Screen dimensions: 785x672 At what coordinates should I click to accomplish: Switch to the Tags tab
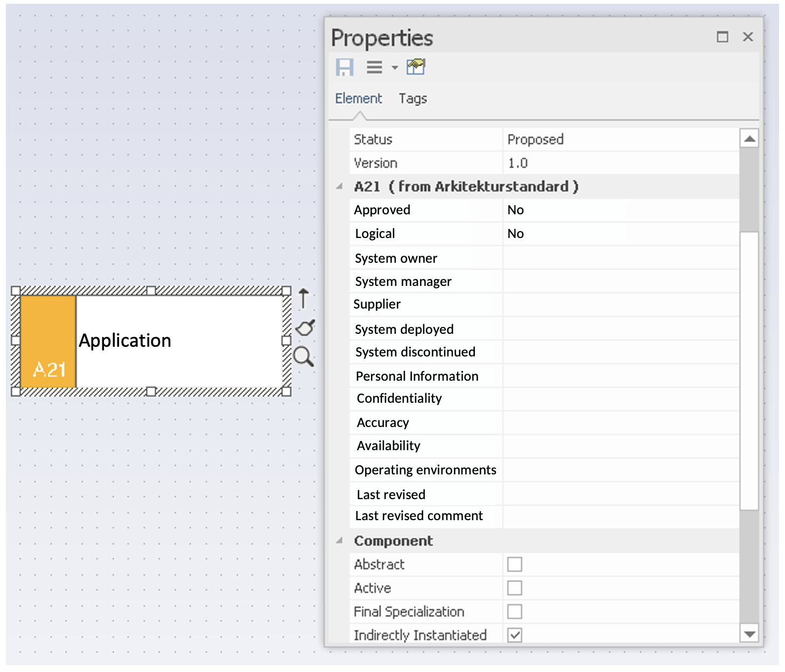click(x=413, y=99)
